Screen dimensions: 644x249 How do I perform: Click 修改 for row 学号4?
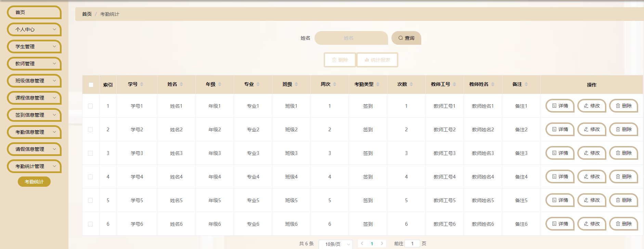pos(592,176)
